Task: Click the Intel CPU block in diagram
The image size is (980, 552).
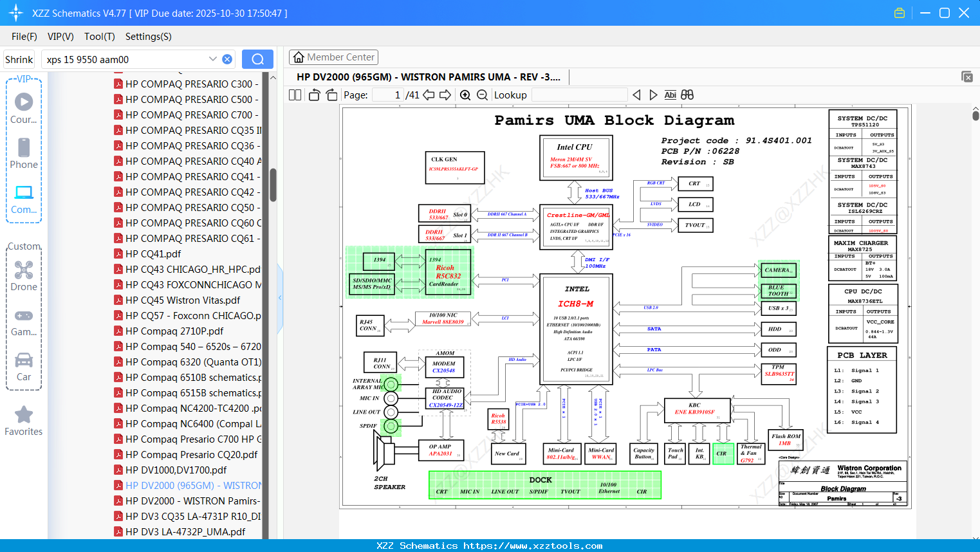Action: point(576,158)
